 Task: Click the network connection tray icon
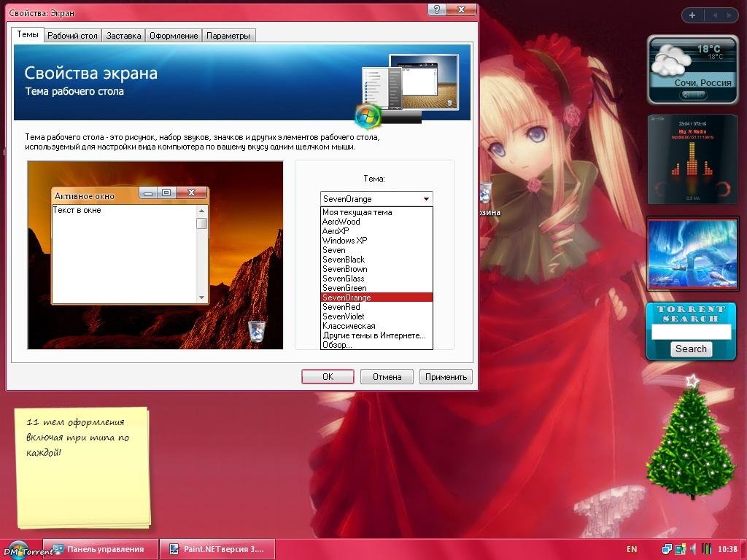point(667,549)
